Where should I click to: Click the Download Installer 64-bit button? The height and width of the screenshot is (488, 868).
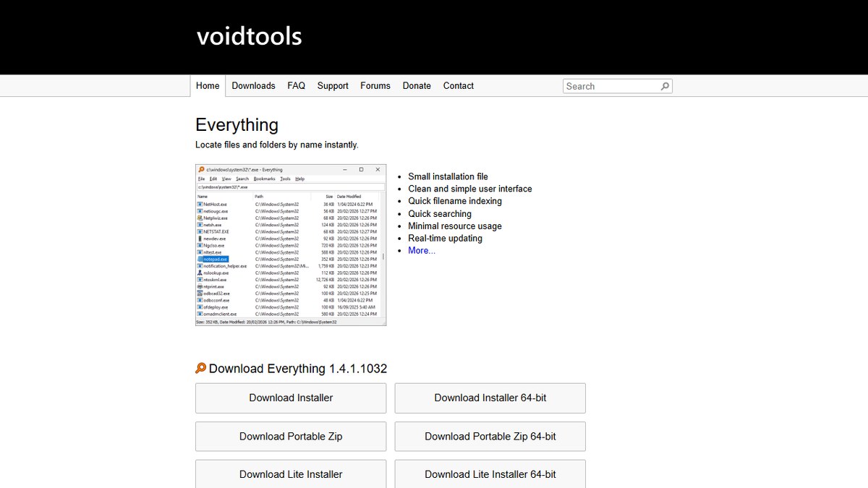click(x=490, y=398)
